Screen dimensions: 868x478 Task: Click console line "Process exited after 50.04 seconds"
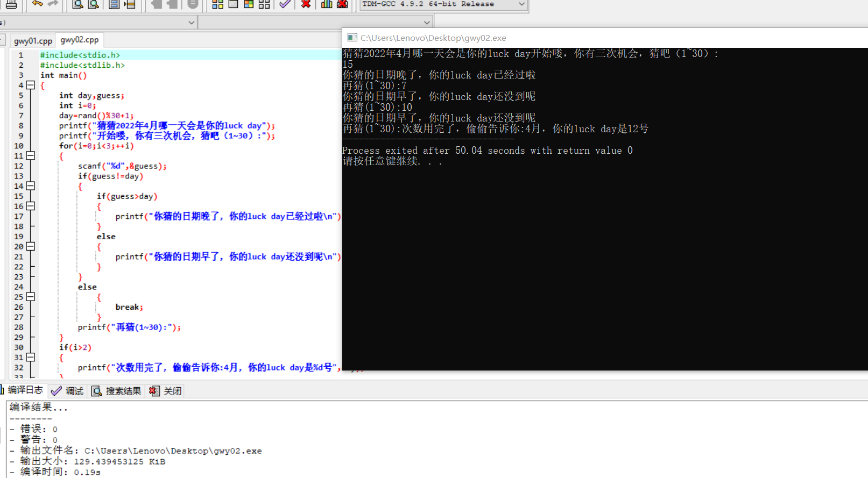pos(487,151)
